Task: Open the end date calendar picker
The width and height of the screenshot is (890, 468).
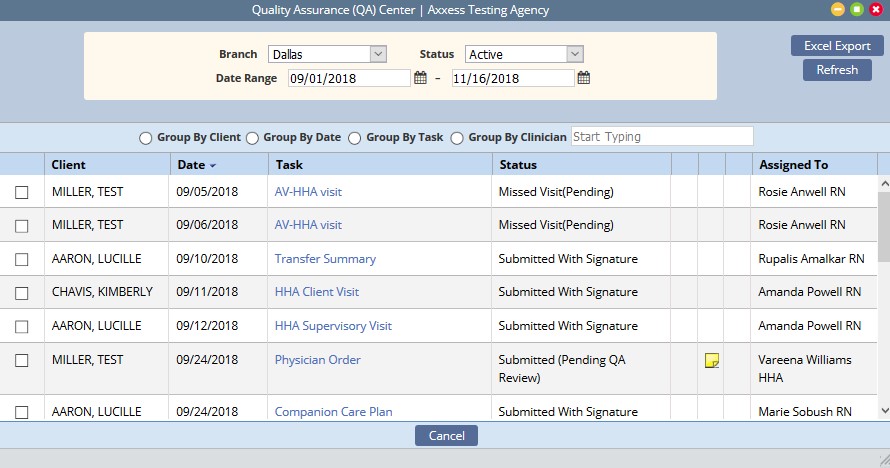Action: click(584, 78)
